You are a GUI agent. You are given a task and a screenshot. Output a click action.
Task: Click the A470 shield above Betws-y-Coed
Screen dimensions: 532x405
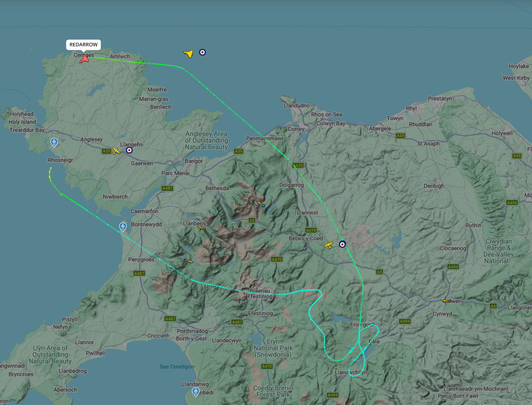[311, 230]
